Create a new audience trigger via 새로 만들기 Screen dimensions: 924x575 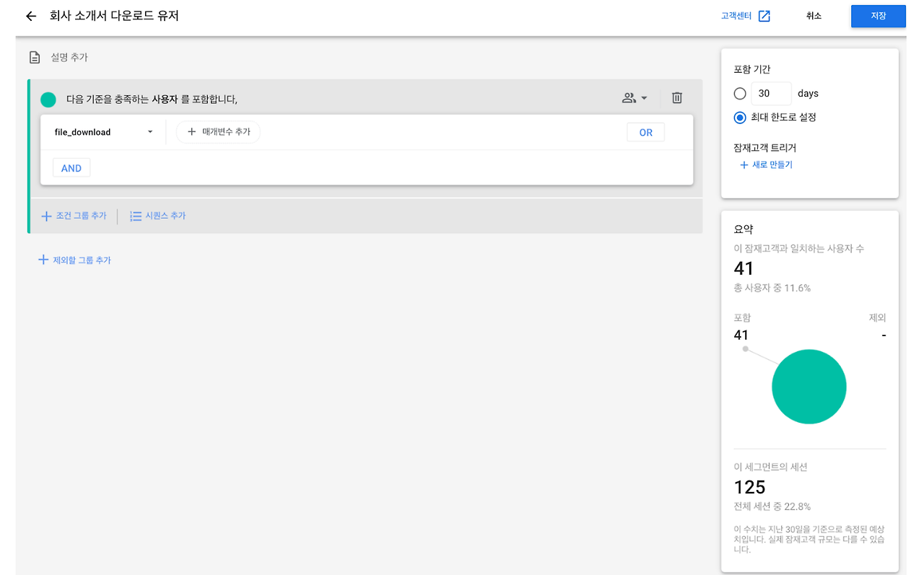point(766,164)
